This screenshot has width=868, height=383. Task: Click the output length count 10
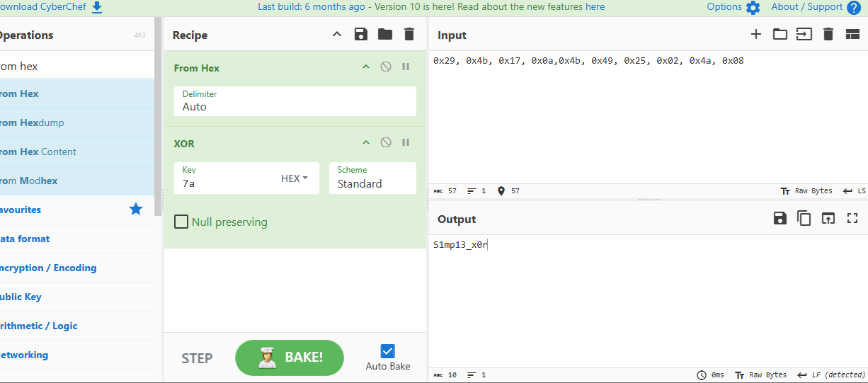[x=445, y=375]
